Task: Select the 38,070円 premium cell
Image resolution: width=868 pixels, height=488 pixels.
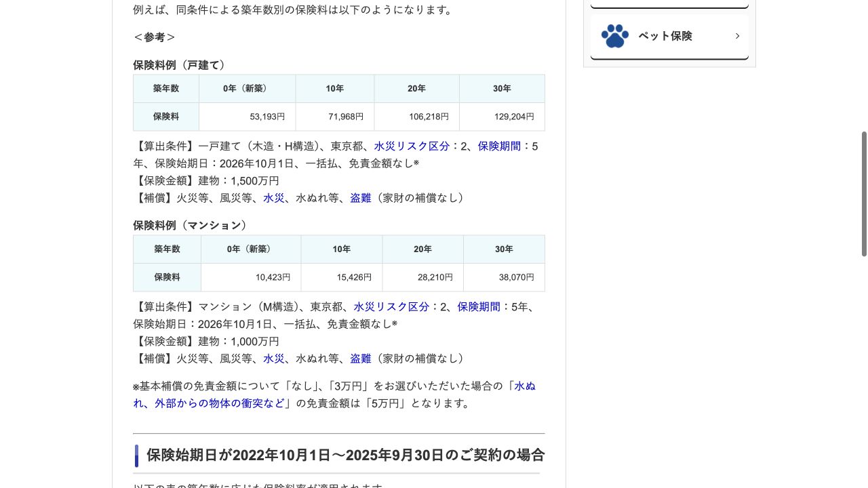Action: coord(505,277)
